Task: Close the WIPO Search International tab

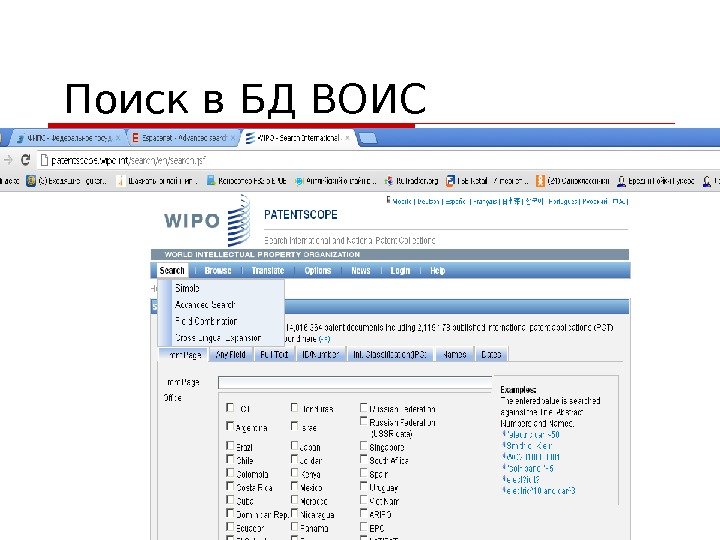Action: tap(348, 138)
